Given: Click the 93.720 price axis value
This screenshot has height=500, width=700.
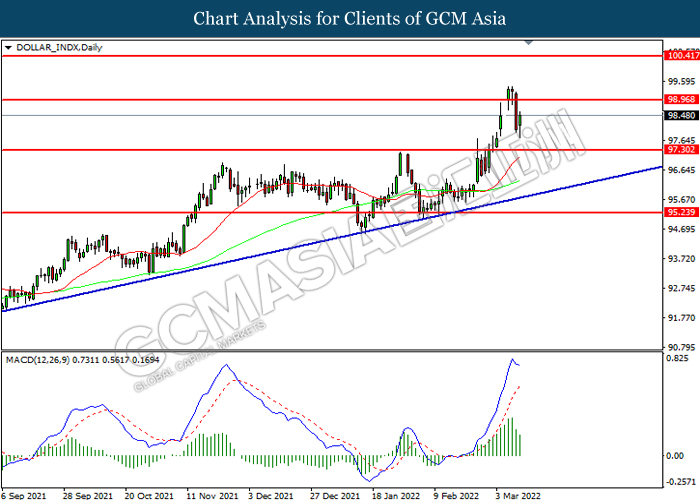Looking at the screenshot, I should [x=682, y=258].
